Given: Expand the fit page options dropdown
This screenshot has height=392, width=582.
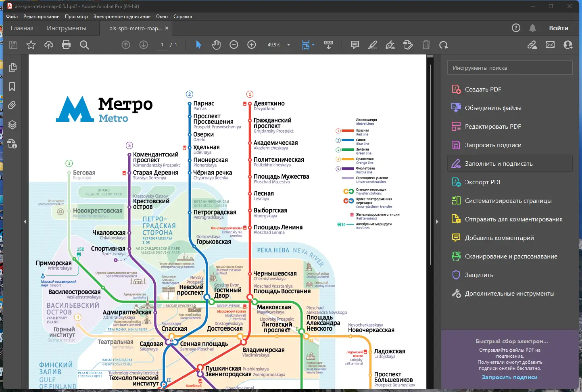Looking at the screenshot, I should pos(313,45).
